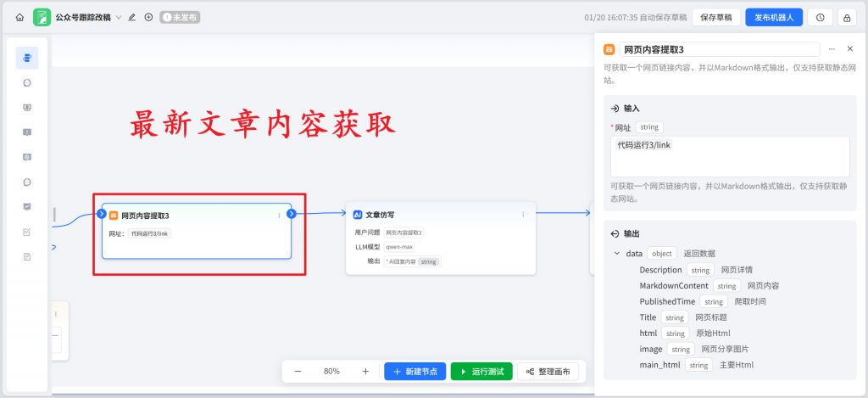This screenshot has height=398, width=868.
Task: Click the 输入 section header icon
Action: pyautogui.click(x=615, y=109)
